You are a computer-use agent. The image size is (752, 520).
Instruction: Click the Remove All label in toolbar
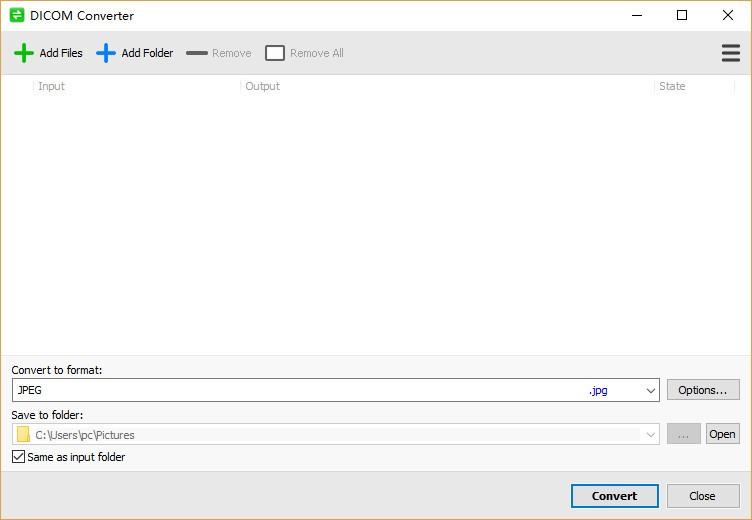pyautogui.click(x=317, y=53)
